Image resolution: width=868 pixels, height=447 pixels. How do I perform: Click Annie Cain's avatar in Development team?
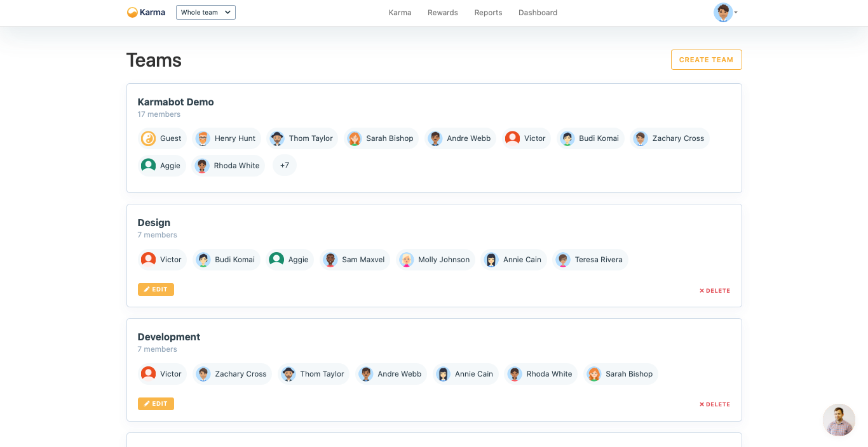pos(444,373)
